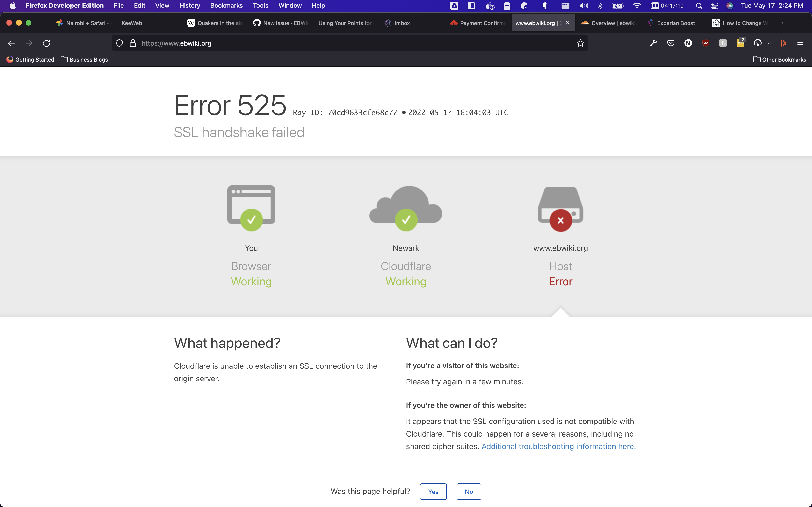This screenshot has height=507, width=812.
Task: Open the History menu
Action: click(x=189, y=5)
